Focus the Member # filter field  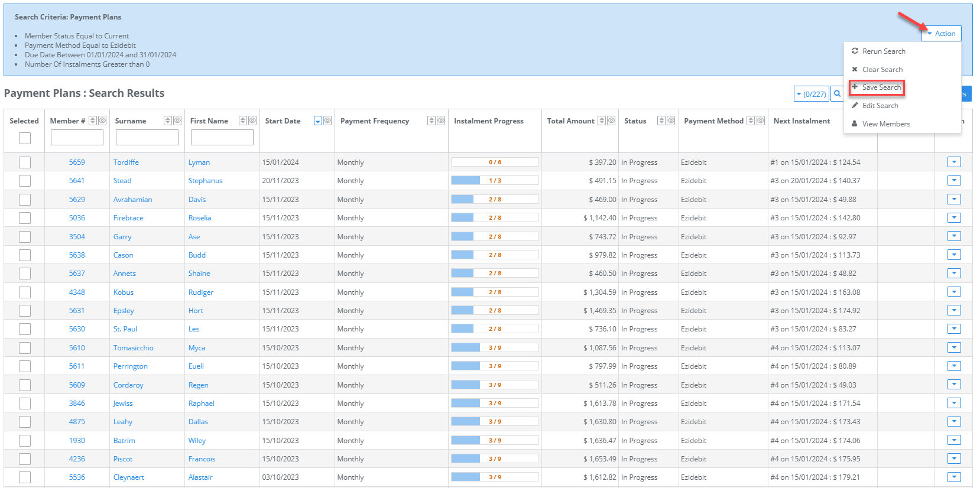coord(77,138)
